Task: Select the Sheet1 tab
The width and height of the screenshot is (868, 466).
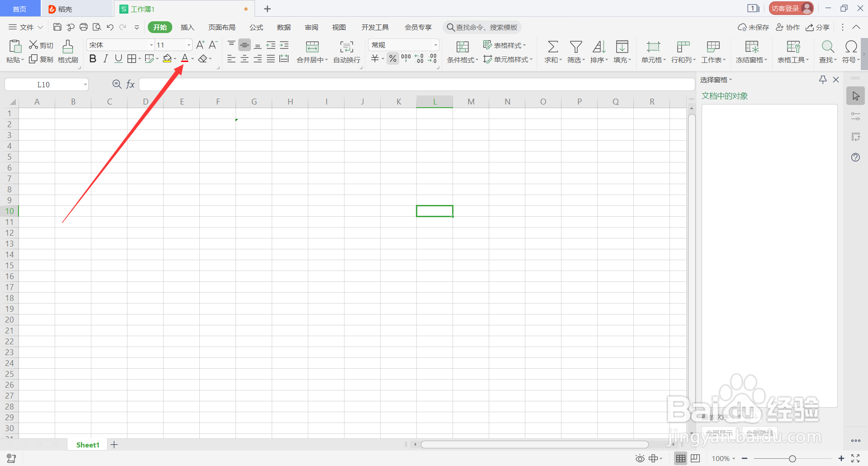Action: [88, 445]
